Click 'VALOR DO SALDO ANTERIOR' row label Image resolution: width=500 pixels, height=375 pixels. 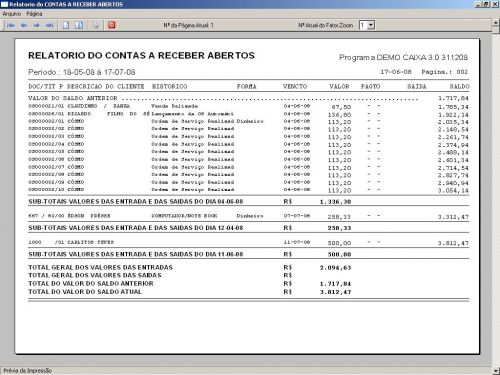[73, 98]
